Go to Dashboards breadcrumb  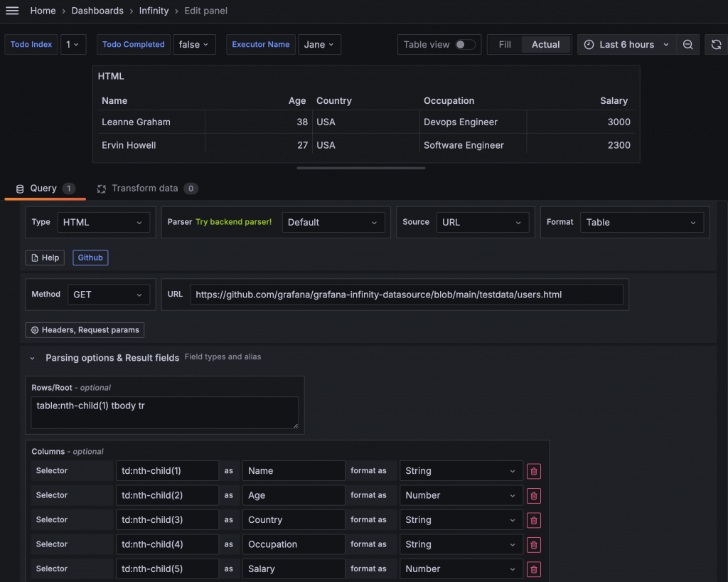[x=97, y=11]
